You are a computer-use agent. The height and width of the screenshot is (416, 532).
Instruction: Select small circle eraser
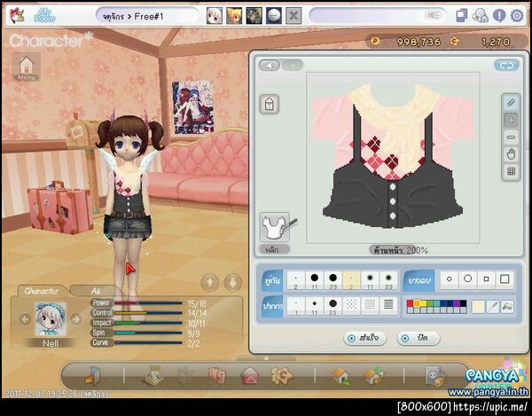coord(450,279)
